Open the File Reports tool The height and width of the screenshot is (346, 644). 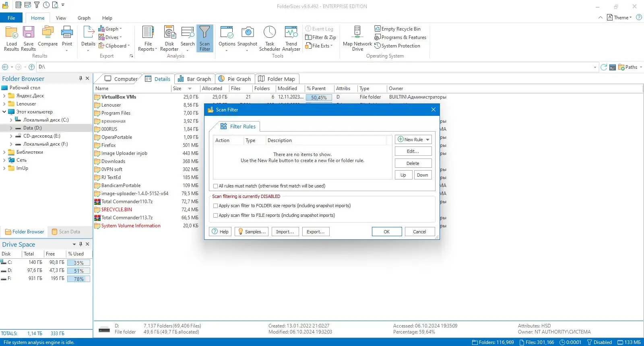[148, 39]
